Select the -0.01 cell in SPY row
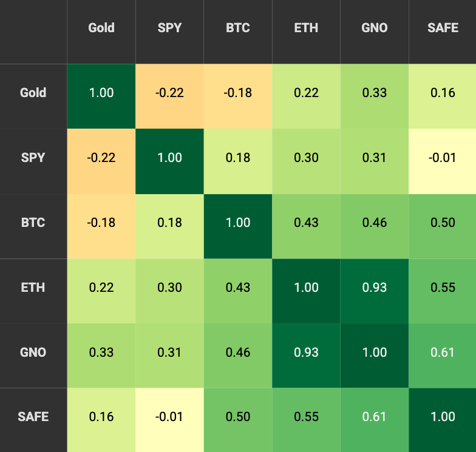 click(443, 158)
